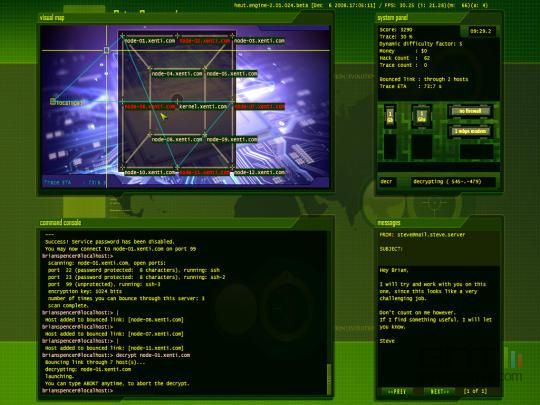Screen dimensions: 540x405
Task: Click the 'visual map' panel title
Action: point(52,18)
